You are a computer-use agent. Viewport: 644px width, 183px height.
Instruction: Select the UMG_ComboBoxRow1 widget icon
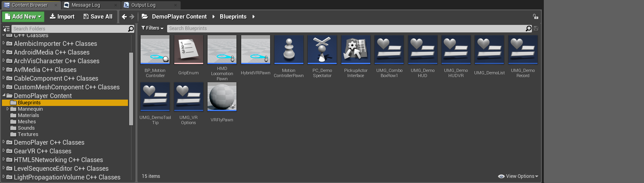(389, 49)
